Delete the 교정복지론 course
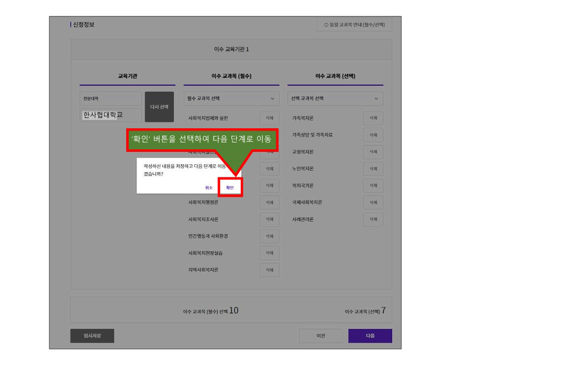Viewport: 588px width, 365px height. [373, 152]
